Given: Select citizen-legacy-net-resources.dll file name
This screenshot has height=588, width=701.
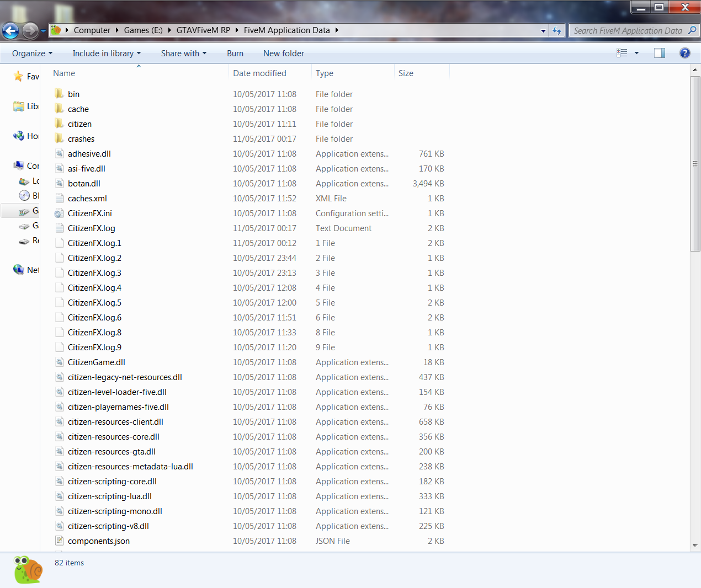Looking at the screenshot, I should click(125, 377).
